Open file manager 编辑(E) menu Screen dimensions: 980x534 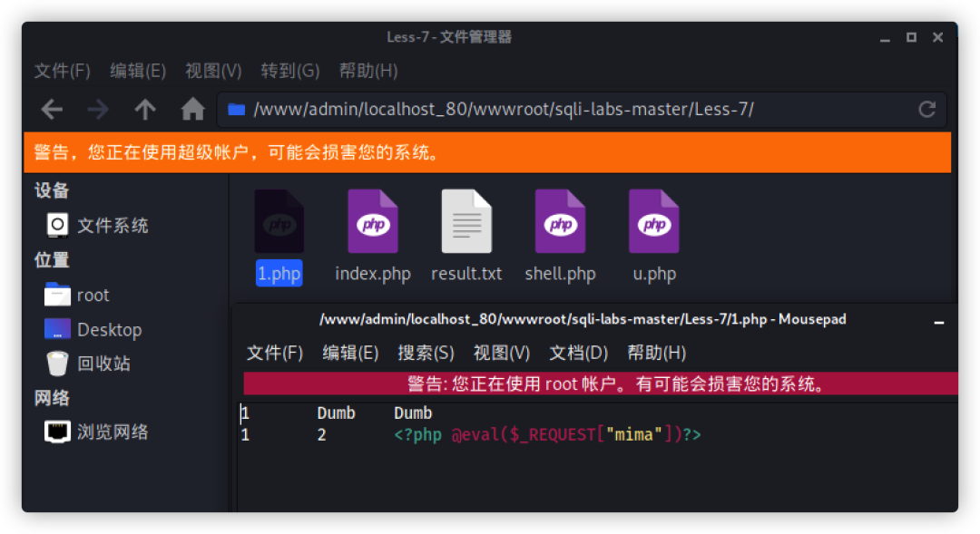(138, 71)
